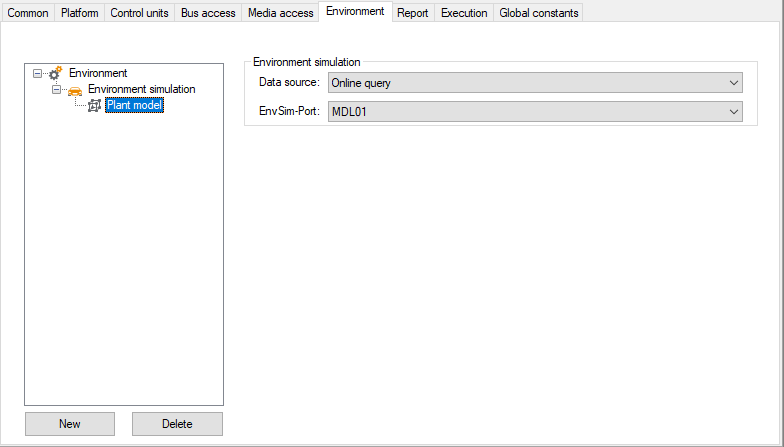Collapse the Environment root node
The width and height of the screenshot is (784, 447).
coord(38,74)
